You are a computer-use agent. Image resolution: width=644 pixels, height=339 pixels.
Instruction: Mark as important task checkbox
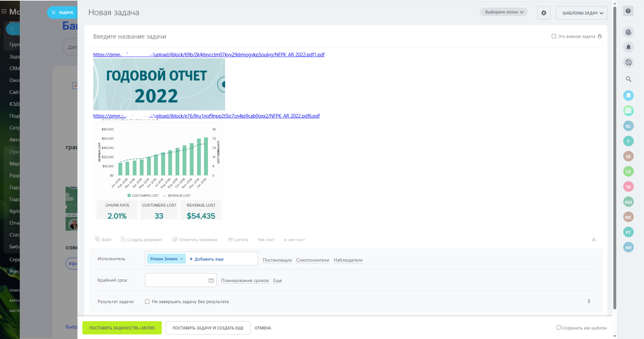click(x=554, y=36)
